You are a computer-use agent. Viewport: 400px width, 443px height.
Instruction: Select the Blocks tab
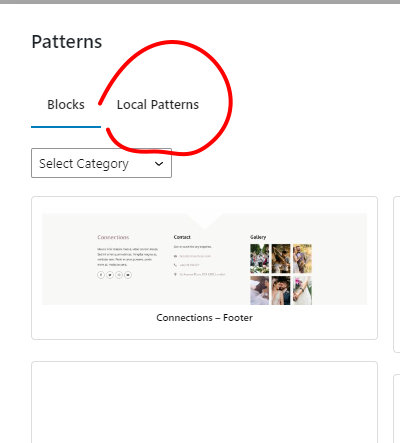(x=66, y=105)
